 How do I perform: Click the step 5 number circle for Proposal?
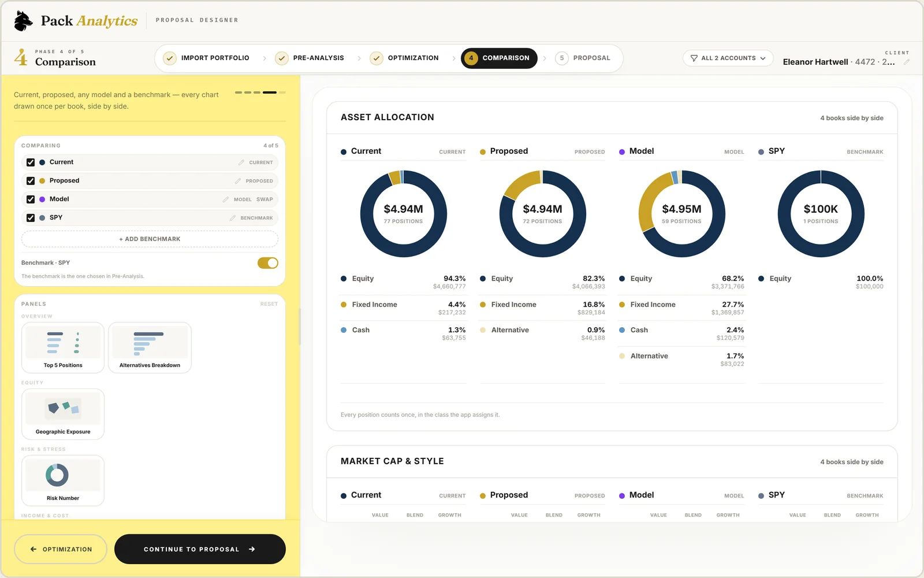(562, 58)
